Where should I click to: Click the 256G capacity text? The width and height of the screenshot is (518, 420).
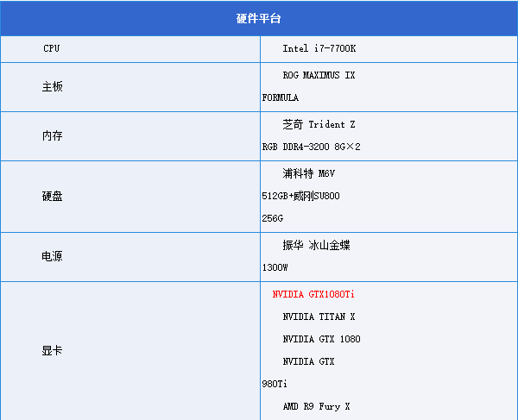(x=273, y=218)
